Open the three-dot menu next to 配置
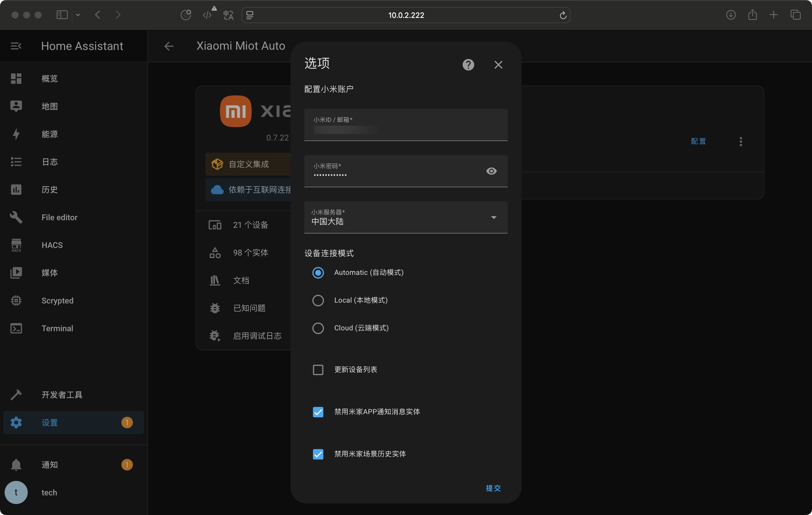Image resolution: width=812 pixels, height=515 pixels. coord(741,141)
